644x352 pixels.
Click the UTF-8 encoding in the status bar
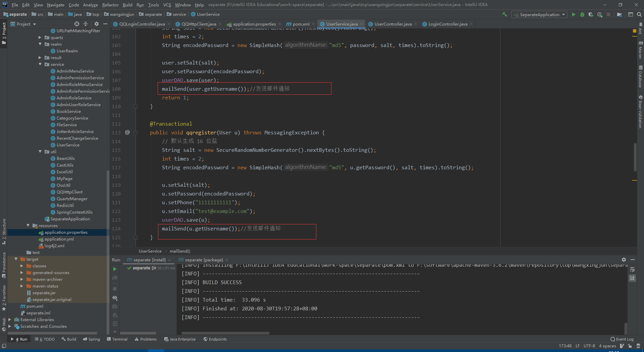pyautogui.click(x=589, y=346)
